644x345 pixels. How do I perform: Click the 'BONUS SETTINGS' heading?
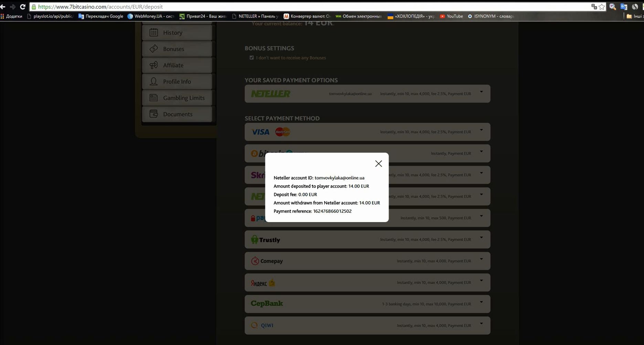tap(269, 48)
